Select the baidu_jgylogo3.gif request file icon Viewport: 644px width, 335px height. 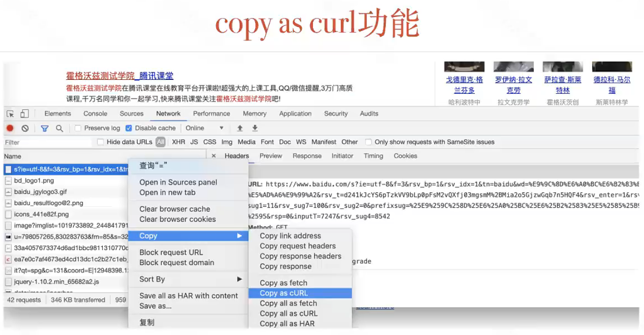[x=8, y=192]
